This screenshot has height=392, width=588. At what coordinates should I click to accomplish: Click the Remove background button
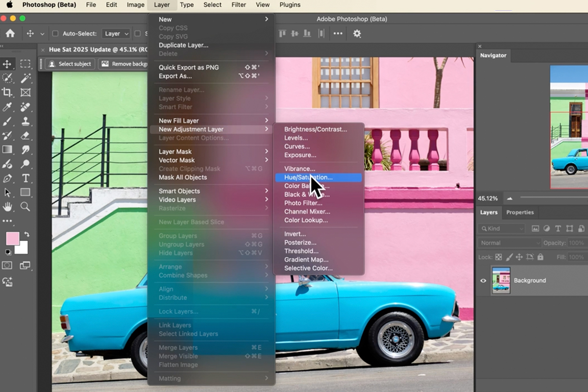click(x=125, y=64)
